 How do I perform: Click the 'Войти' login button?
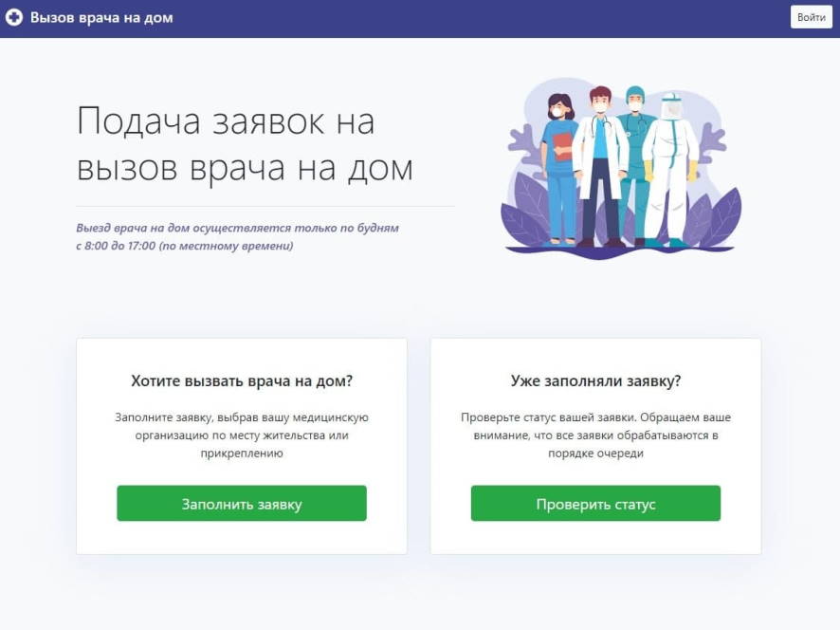(811, 17)
